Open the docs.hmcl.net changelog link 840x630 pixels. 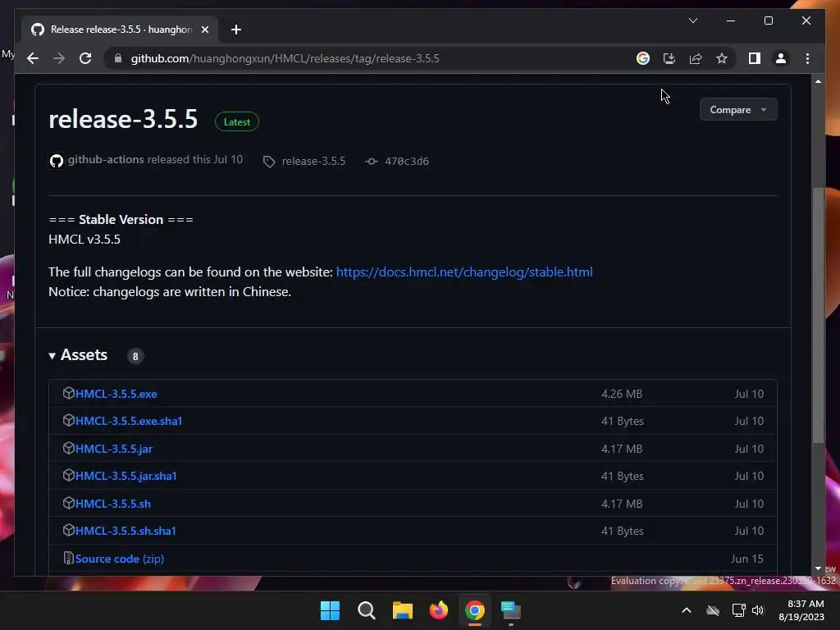pos(464,272)
